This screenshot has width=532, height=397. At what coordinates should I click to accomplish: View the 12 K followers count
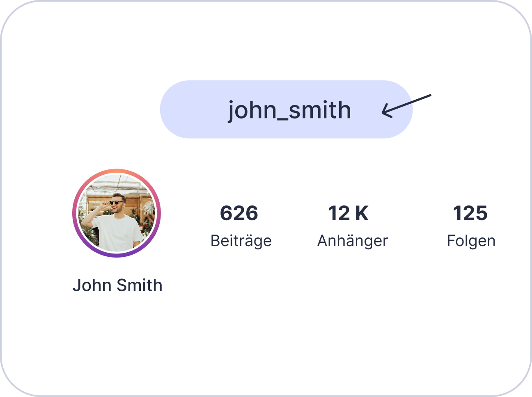(348, 213)
